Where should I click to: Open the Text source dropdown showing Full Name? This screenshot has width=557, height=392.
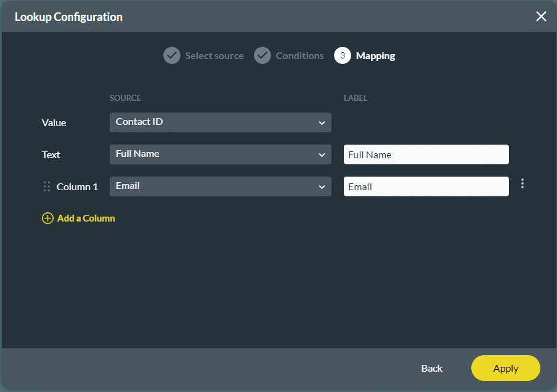pos(220,154)
